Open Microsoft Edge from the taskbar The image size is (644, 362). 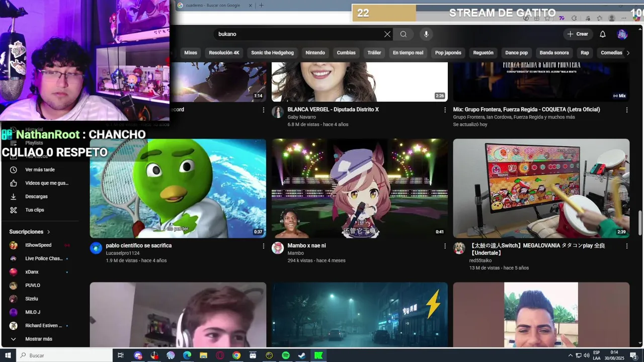click(x=187, y=355)
